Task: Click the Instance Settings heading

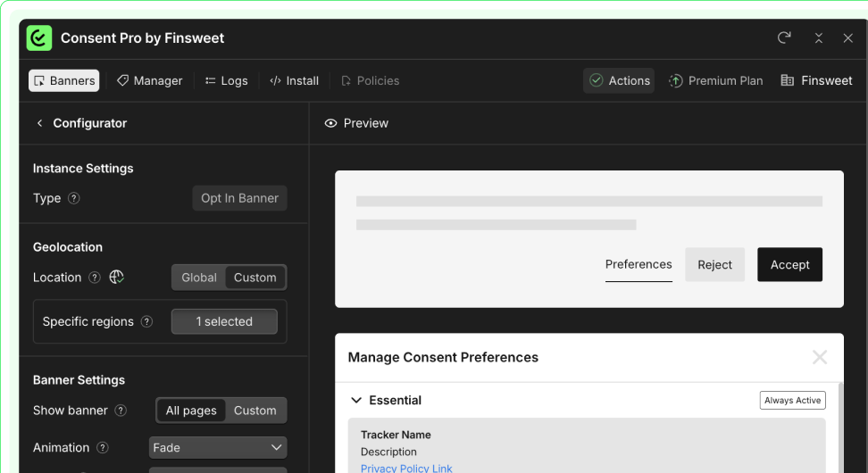Action: coord(83,168)
